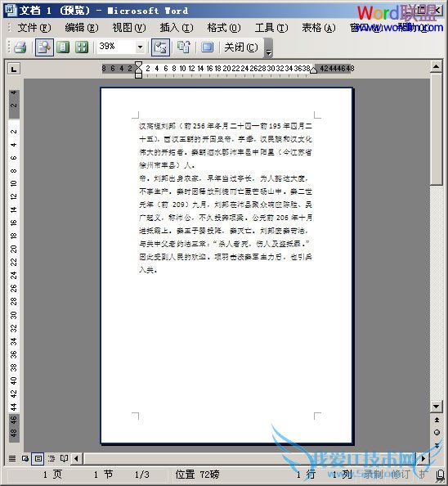Viewport: 448px width, 486px height.
Task: Click the vertical scrollbar up arrow
Action: (x=436, y=66)
